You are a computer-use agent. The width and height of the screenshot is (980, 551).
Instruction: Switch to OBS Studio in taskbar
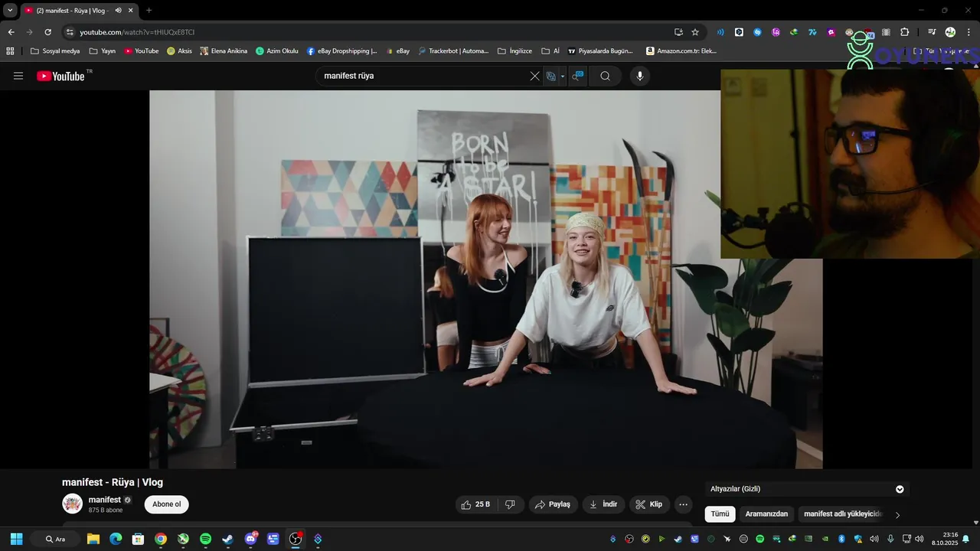(296, 539)
